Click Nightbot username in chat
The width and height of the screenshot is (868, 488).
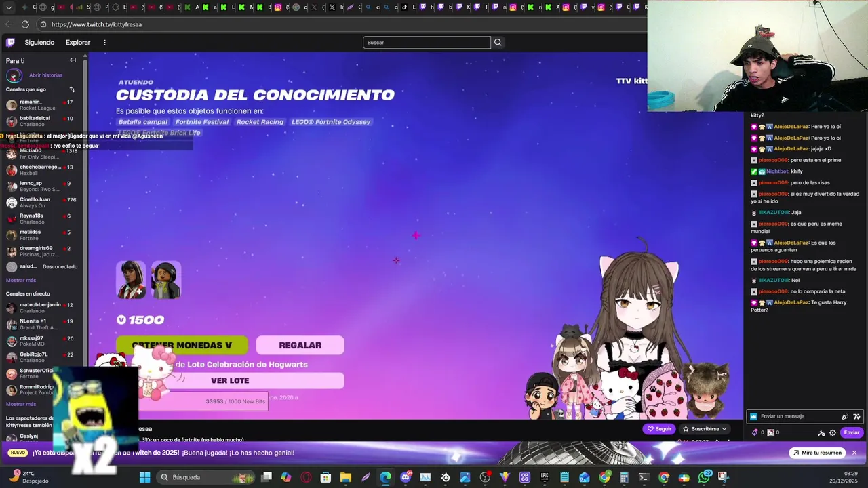click(777, 171)
